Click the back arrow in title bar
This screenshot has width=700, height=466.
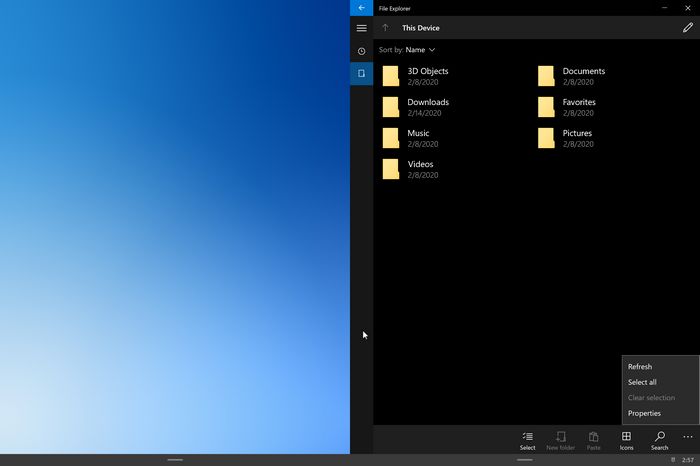point(361,8)
